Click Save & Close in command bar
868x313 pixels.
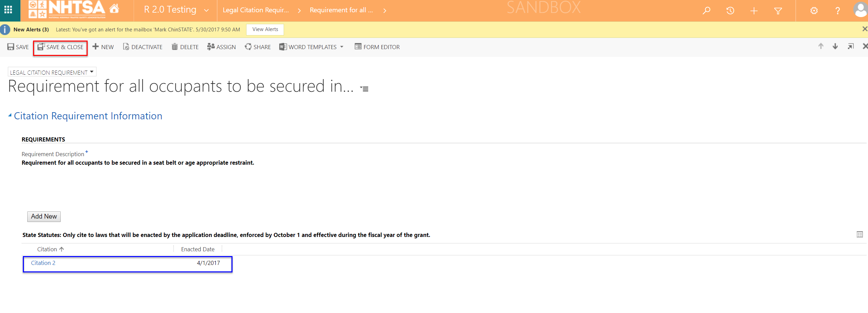60,47
